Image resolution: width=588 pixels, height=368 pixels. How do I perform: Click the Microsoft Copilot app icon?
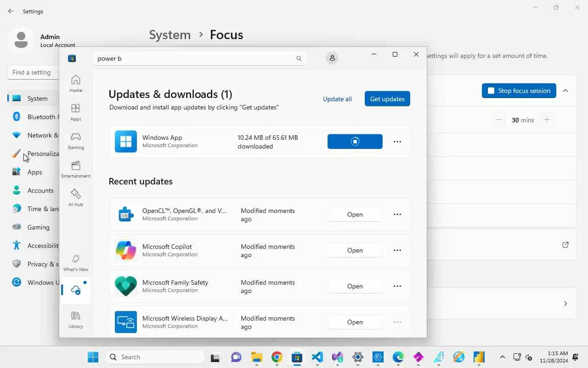coord(126,250)
